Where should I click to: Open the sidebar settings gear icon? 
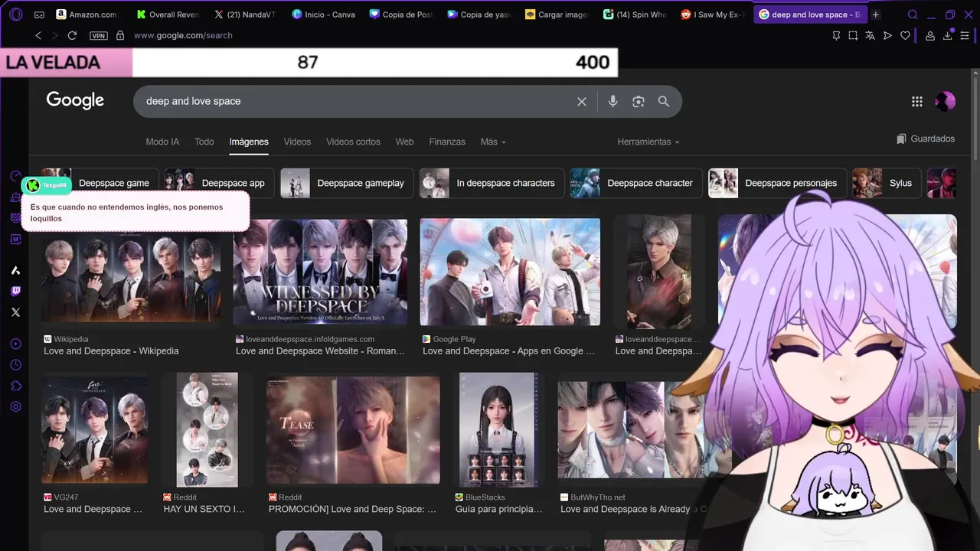click(15, 407)
